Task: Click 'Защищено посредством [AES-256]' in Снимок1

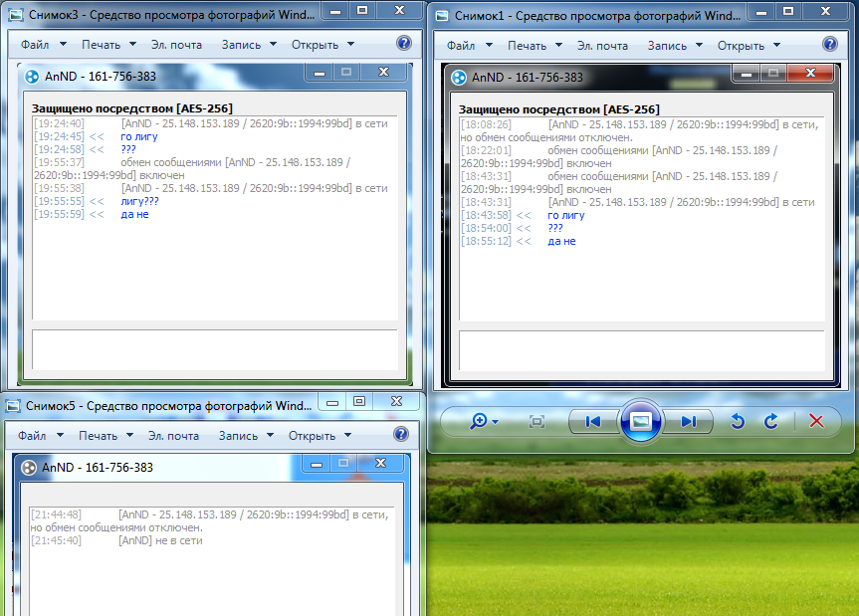Action: point(558,109)
